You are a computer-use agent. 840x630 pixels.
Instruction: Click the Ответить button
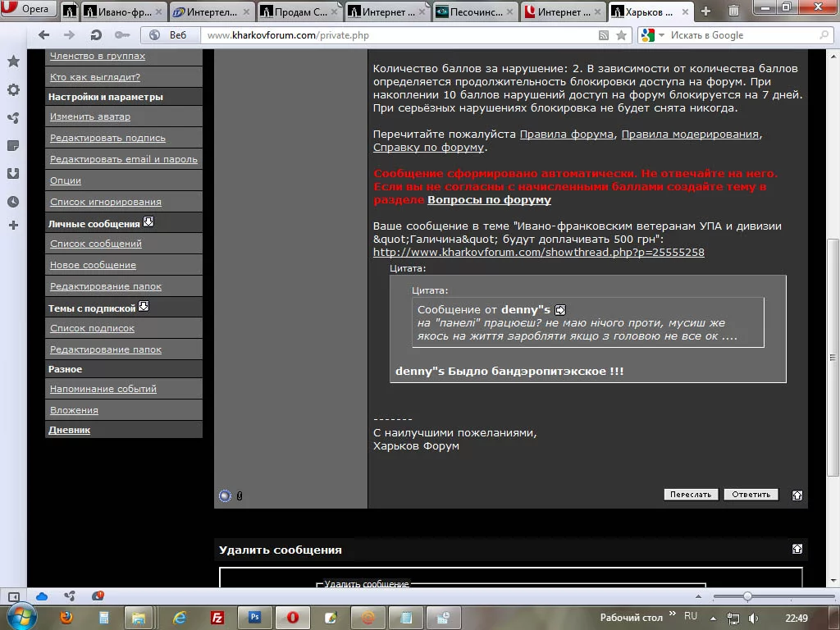pyautogui.click(x=751, y=495)
